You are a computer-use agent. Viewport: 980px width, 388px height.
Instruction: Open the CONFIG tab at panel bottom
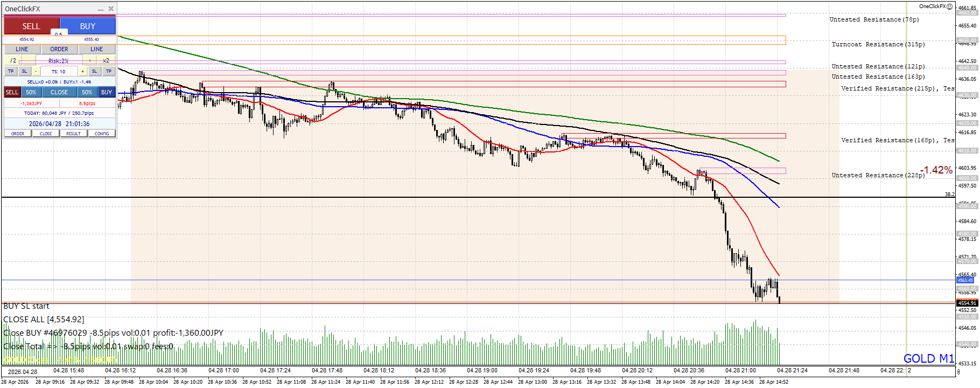point(102,134)
